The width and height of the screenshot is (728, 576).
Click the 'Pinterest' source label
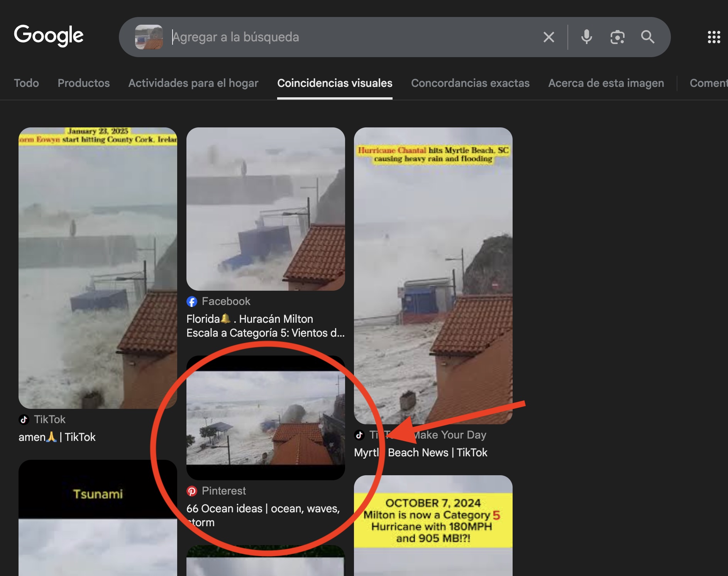point(223,491)
